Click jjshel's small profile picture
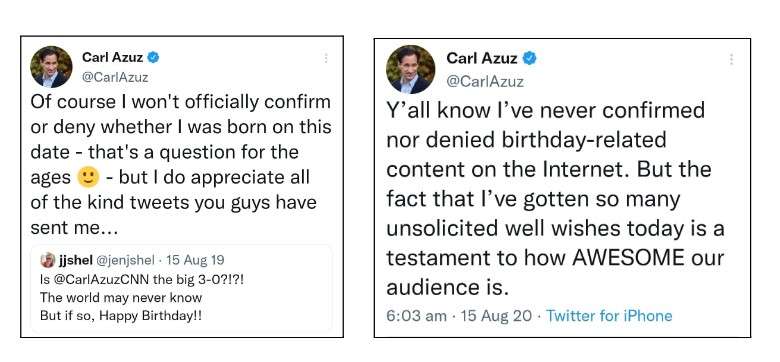 click(x=48, y=260)
